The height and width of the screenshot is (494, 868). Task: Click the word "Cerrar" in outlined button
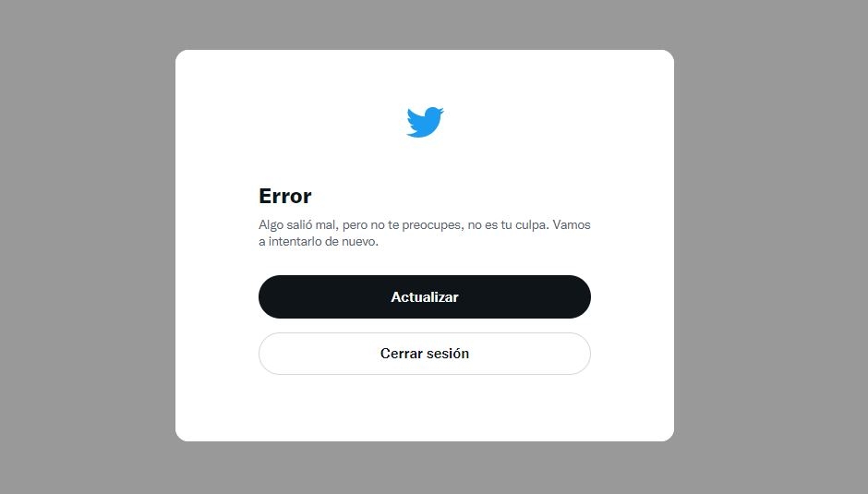[x=402, y=354]
